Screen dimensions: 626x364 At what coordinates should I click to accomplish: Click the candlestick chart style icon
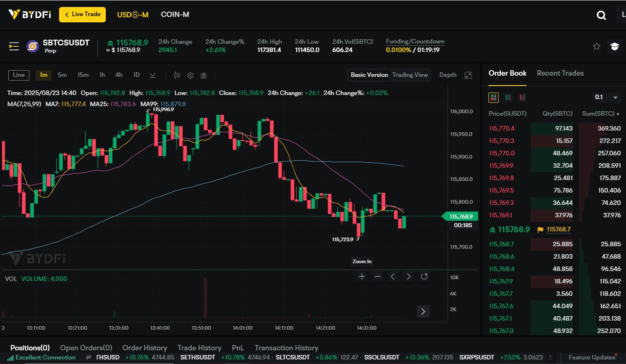click(177, 75)
